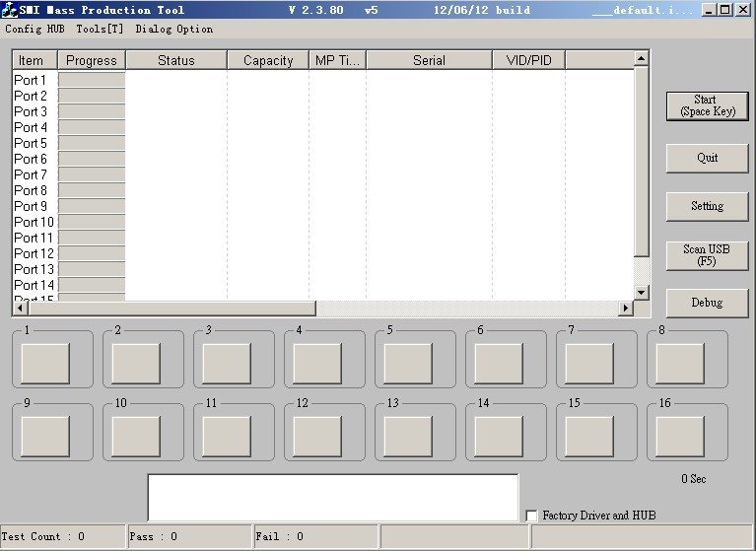The image size is (756, 551).
Task: Click port slot 6 status box
Action: tap(499, 364)
